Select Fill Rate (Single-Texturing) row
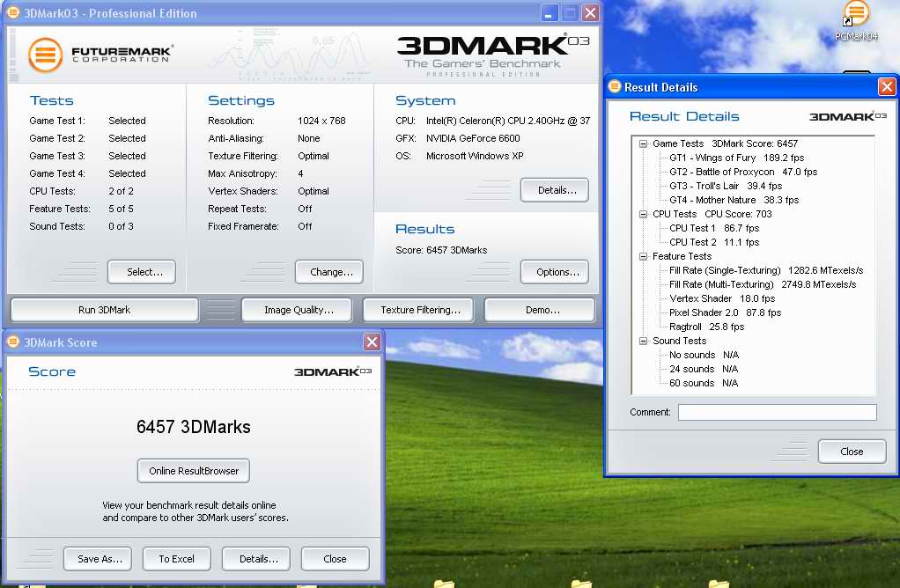The image size is (900, 588). (x=766, y=270)
